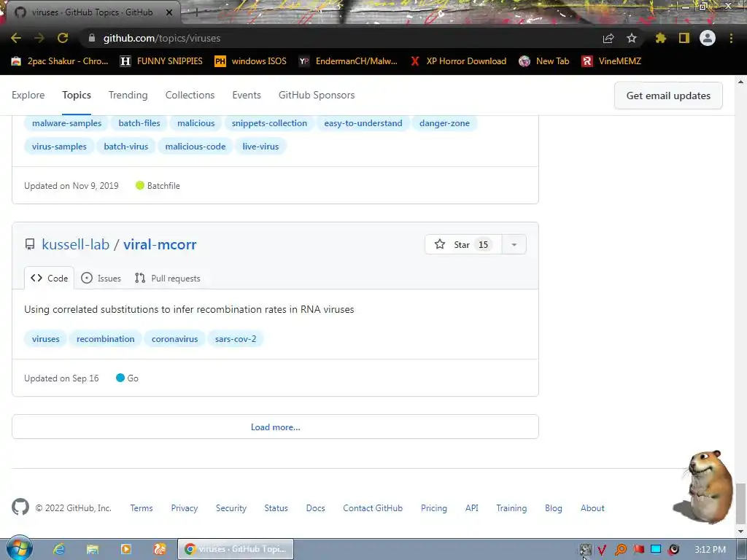Open Windows Explorer from the taskbar
Image resolution: width=747 pixels, height=560 pixels.
point(93,549)
